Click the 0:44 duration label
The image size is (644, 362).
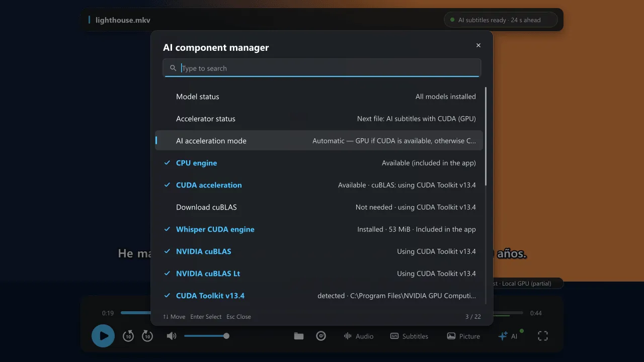coord(536,313)
